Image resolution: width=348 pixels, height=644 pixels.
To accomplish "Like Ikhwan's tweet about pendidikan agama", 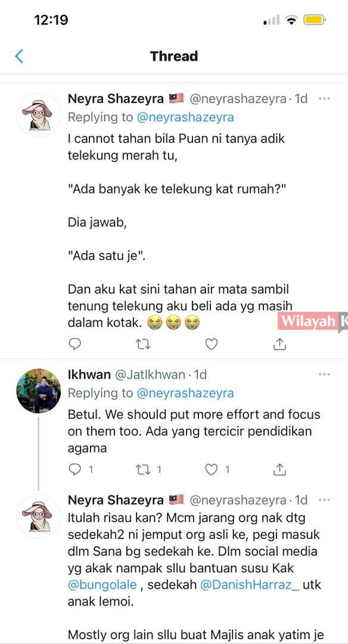I will coord(211,469).
